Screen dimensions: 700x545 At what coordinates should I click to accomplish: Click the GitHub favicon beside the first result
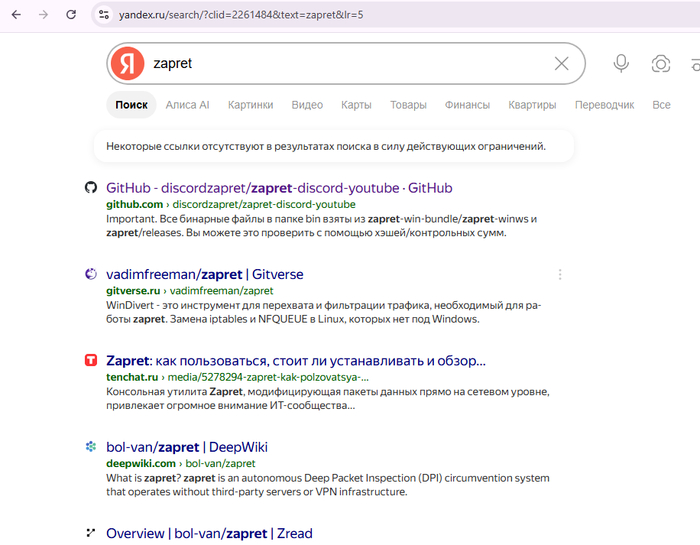[91, 187]
